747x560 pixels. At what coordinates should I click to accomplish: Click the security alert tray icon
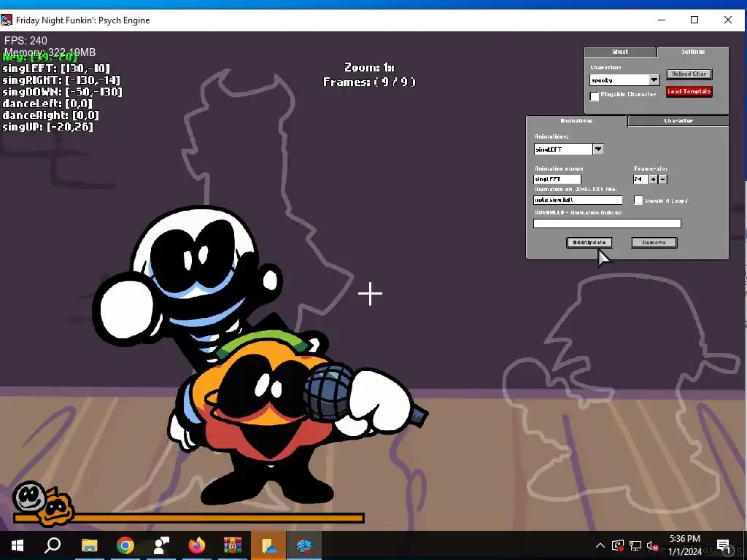(x=617, y=545)
